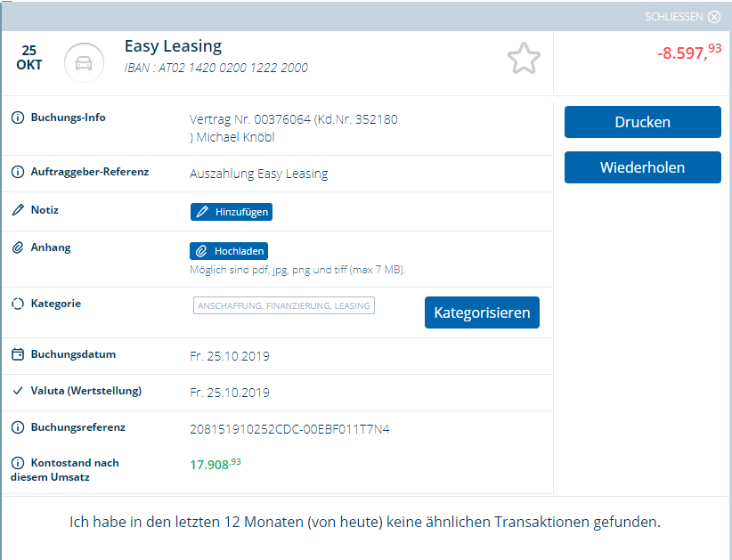Click the message about no similar transactions
Screen dimensions: 732x560
click(365, 522)
